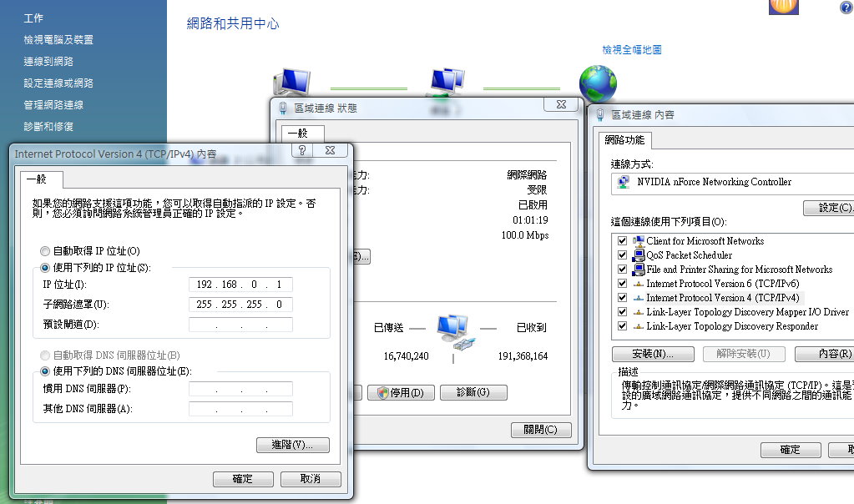854x504 pixels.
Task: Click the help question mark in IPv4 dialog title
Action: pyautogui.click(x=302, y=150)
